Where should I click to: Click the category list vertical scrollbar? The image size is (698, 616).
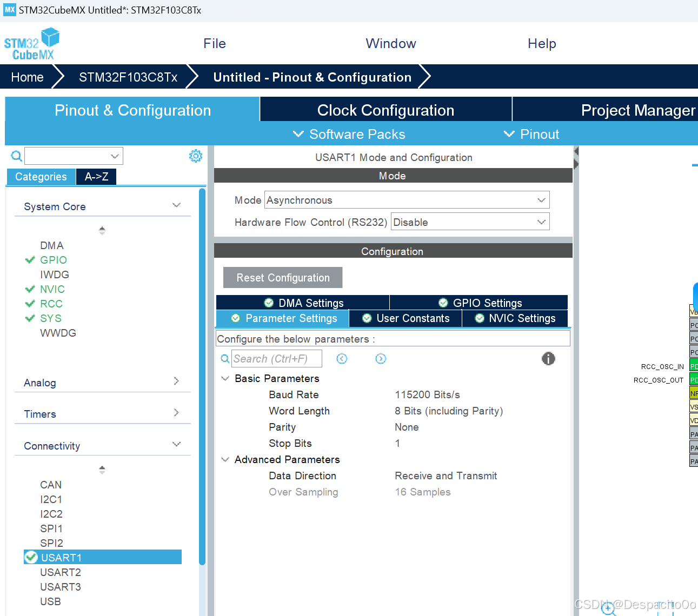point(202,376)
